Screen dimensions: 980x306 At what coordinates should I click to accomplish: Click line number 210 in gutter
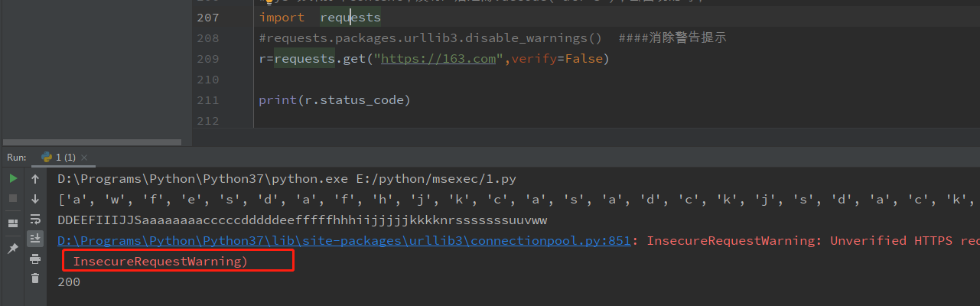208,80
